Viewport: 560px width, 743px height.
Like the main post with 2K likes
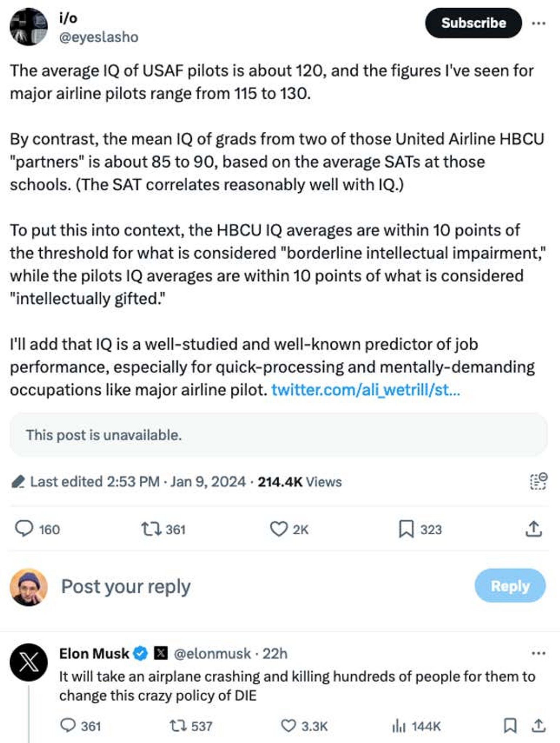(x=279, y=529)
